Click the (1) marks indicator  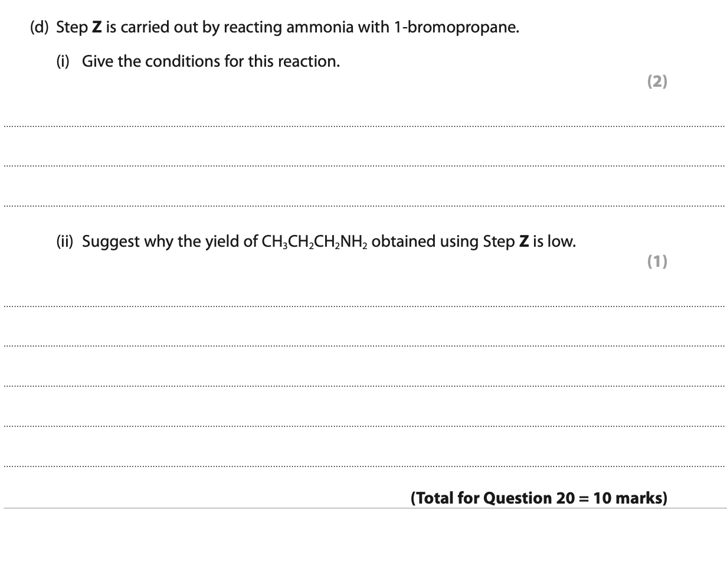pyautogui.click(x=657, y=261)
